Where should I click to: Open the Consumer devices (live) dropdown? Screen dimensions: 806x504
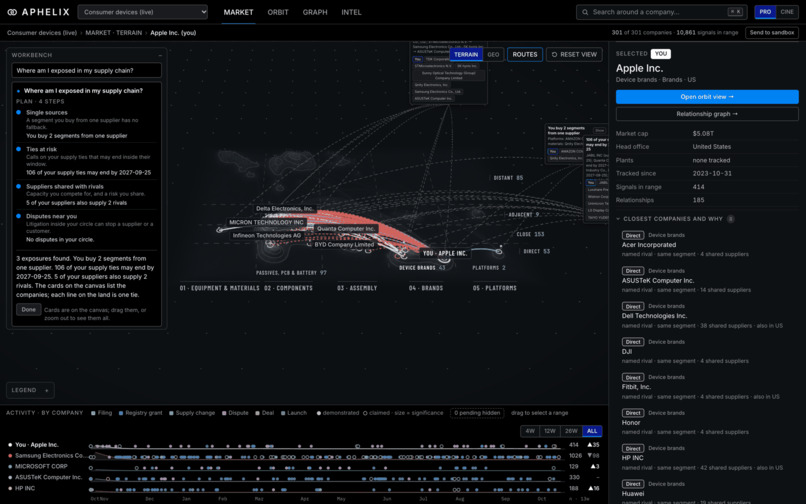pyautogui.click(x=143, y=12)
